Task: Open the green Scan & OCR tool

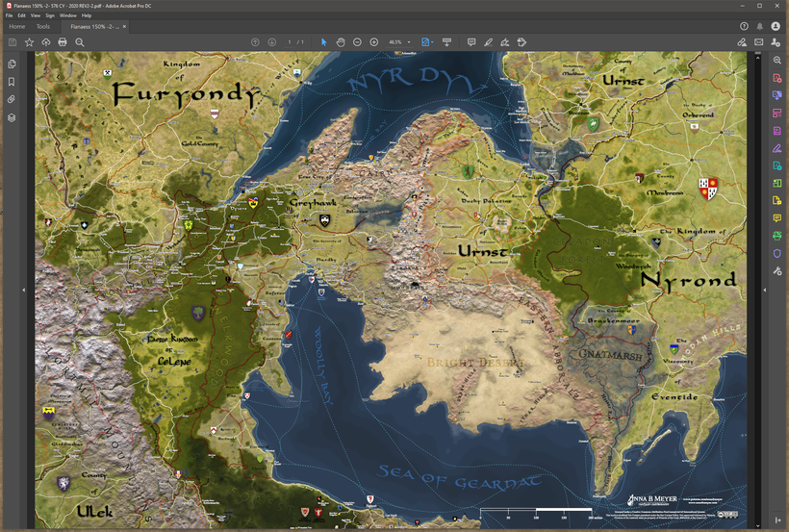Action: (776, 236)
